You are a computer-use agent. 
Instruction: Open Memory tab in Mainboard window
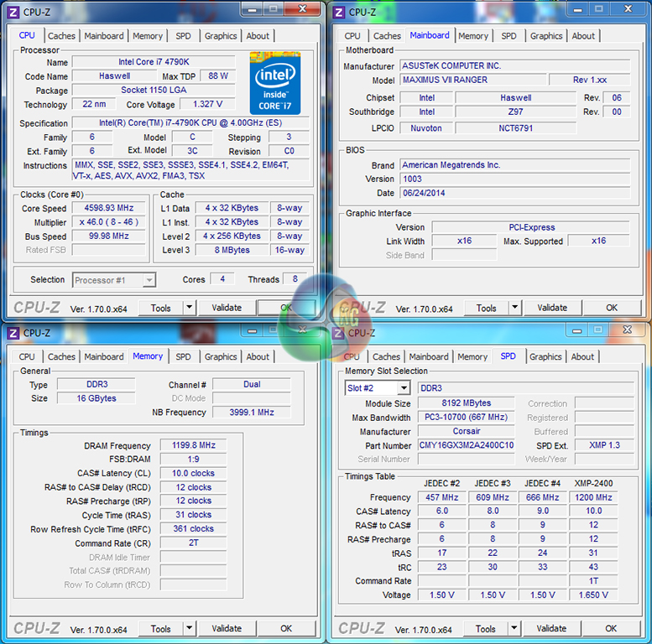pyautogui.click(x=473, y=36)
